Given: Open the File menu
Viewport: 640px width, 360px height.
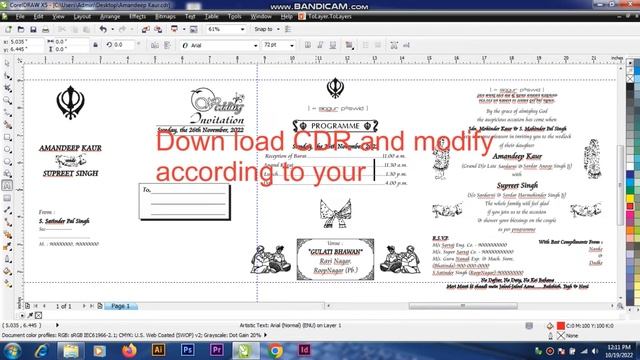Looking at the screenshot, I should click(20, 17).
